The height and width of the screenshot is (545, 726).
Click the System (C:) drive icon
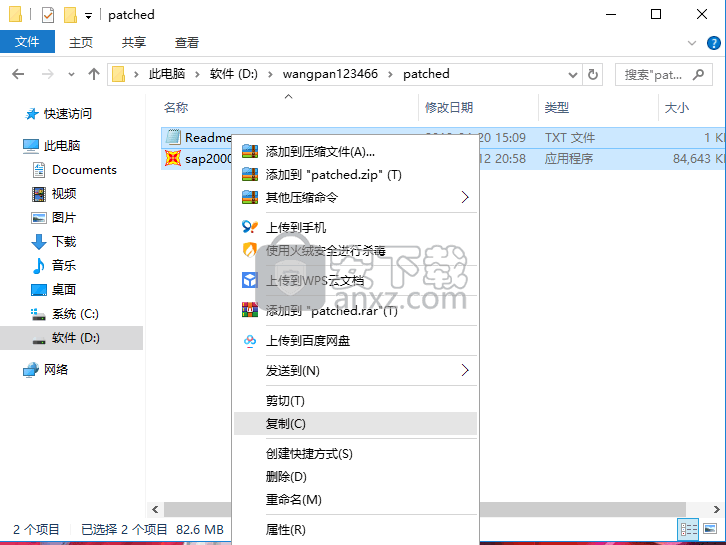[38, 314]
